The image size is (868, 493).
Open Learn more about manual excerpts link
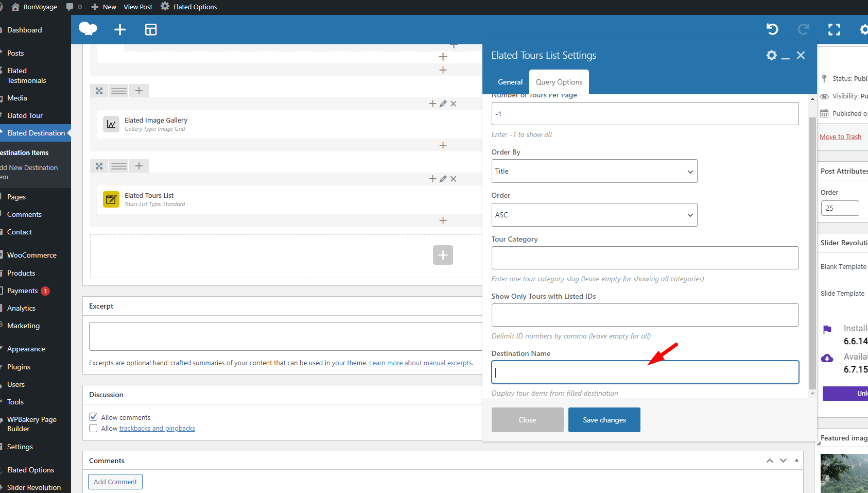click(x=421, y=363)
